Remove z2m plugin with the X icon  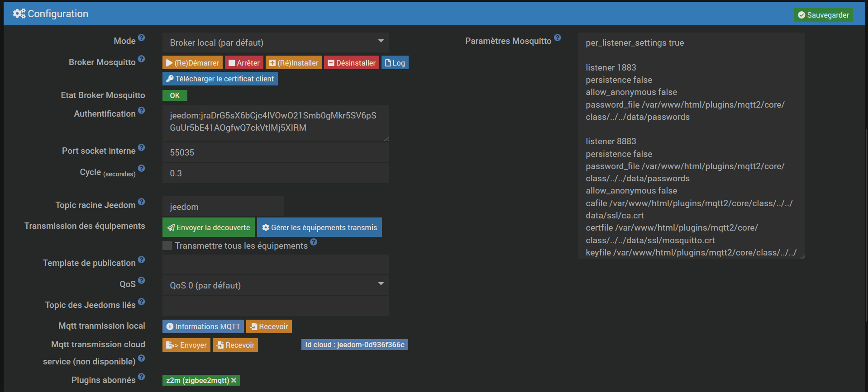[x=234, y=380]
